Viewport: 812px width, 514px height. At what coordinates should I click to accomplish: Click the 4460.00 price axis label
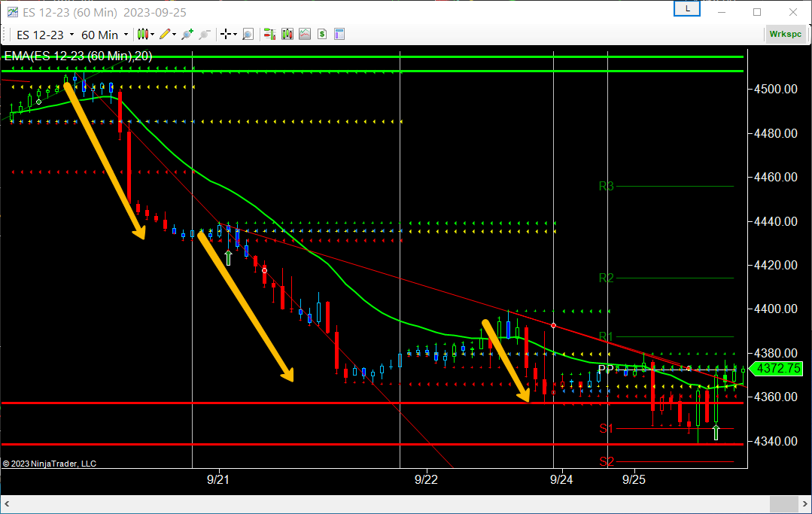point(776,177)
